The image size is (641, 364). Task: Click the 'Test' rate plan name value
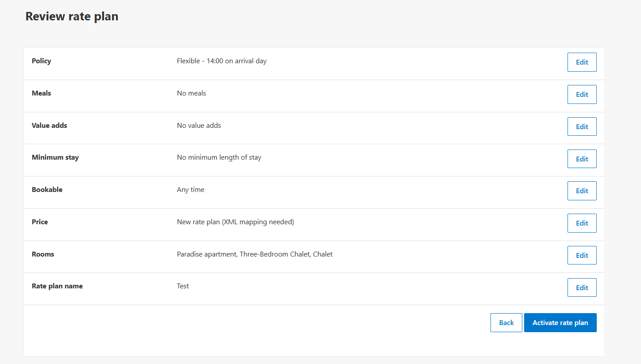(183, 286)
